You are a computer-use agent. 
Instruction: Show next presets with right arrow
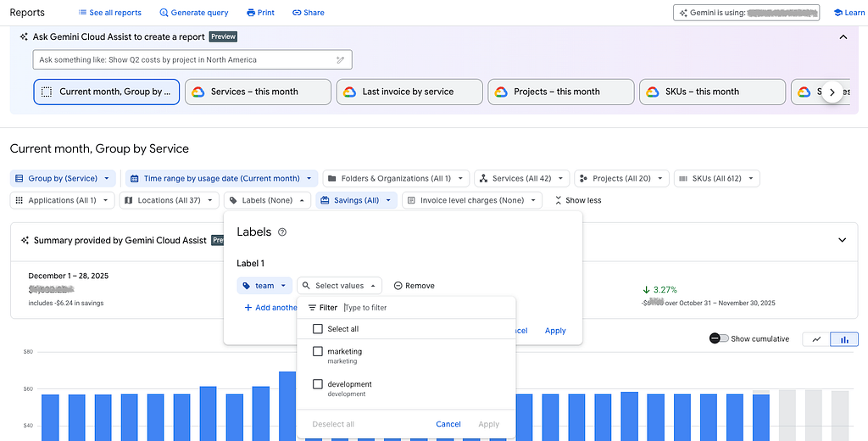pyautogui.click(x=832, y=92)
